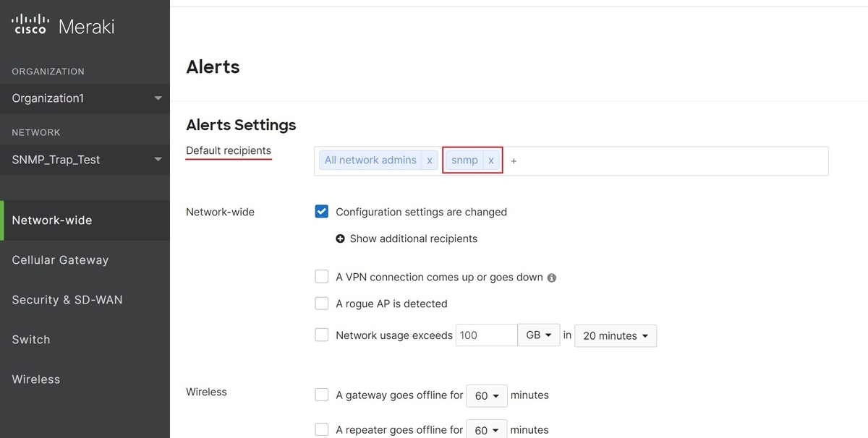This screenshot has height=438, width=868.
Task: Click the network usage value field
Action: tap(486, 335)
